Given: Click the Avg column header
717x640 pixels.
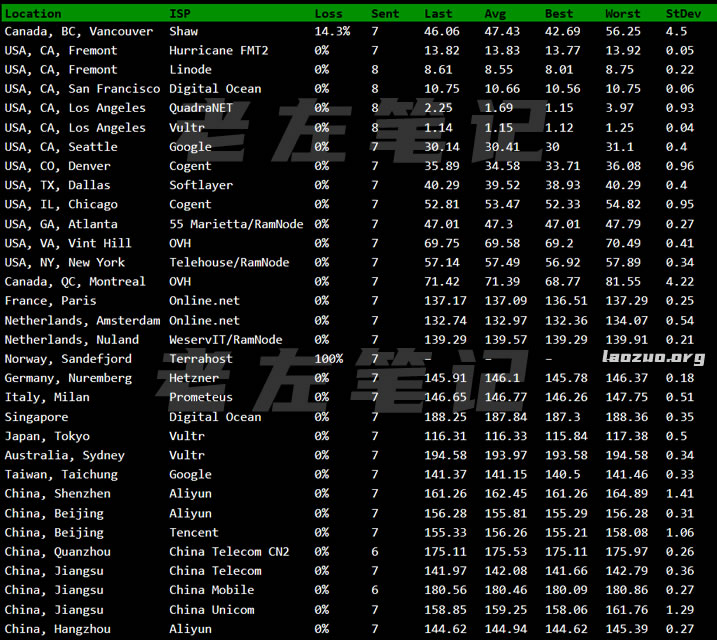Looking at the screenshot, I should click(495, 14).
